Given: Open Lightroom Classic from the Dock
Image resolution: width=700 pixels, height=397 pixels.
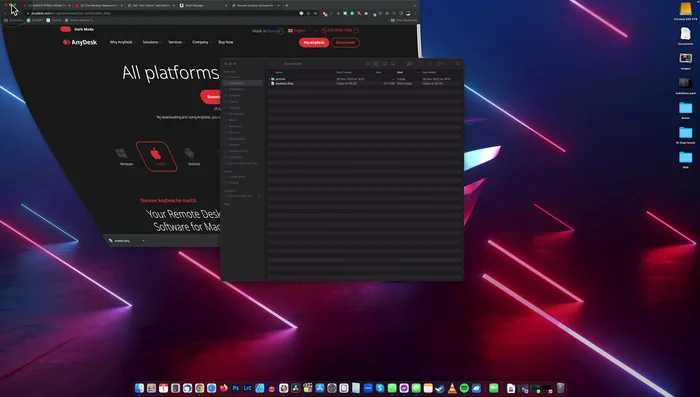Looking at the screenshot, I should [247, 388].
